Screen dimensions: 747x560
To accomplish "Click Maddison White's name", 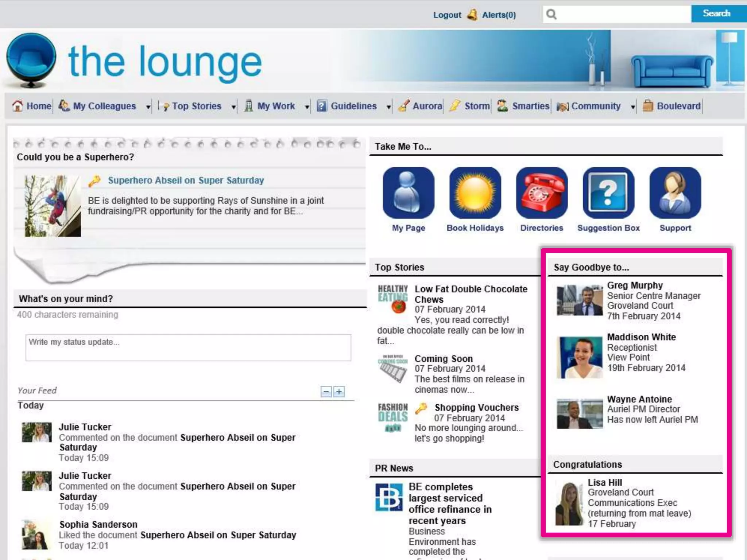I will click(641, 337).
